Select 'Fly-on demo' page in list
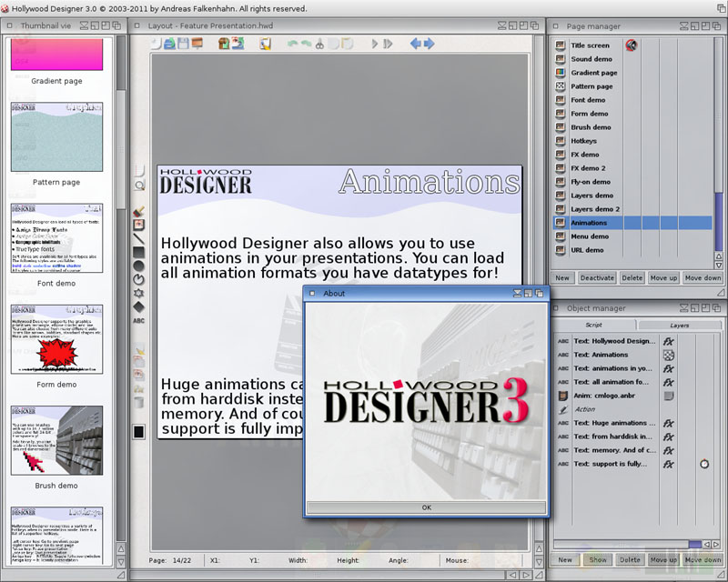 [x=632, y=182]
